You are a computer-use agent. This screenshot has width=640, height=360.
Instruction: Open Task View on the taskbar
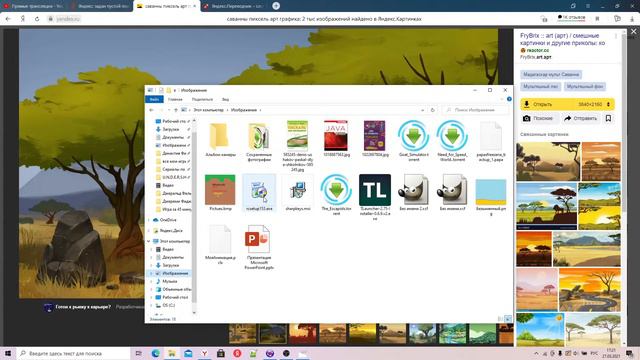pyautogui.click(x=139, y=353)
